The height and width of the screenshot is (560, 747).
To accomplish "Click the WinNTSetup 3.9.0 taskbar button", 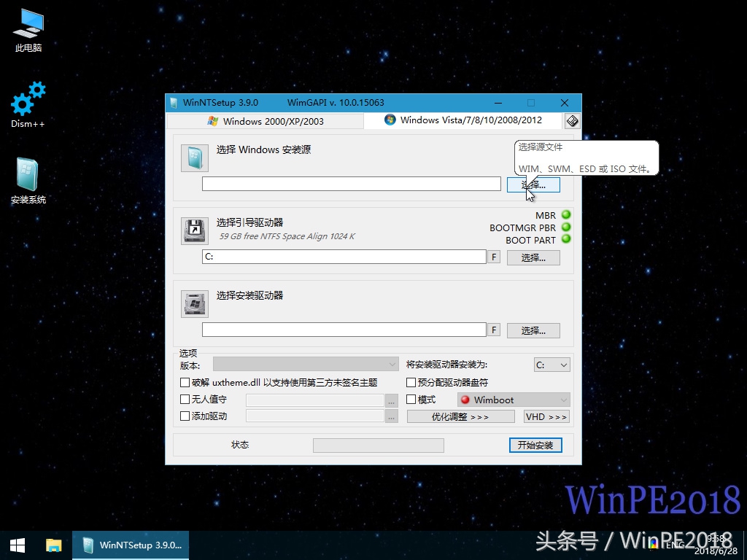I will (131, 545).
